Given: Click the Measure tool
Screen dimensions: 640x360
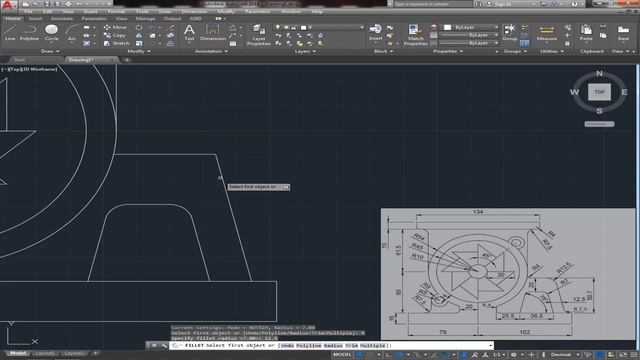Looking at the screenshot, I should tap(547, 32).
